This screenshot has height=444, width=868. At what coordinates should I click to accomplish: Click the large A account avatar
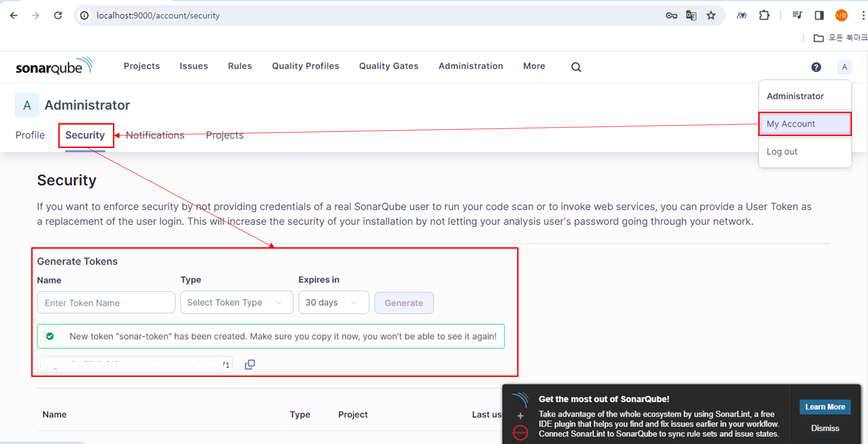pyautogui.click(x=27, y=105)
